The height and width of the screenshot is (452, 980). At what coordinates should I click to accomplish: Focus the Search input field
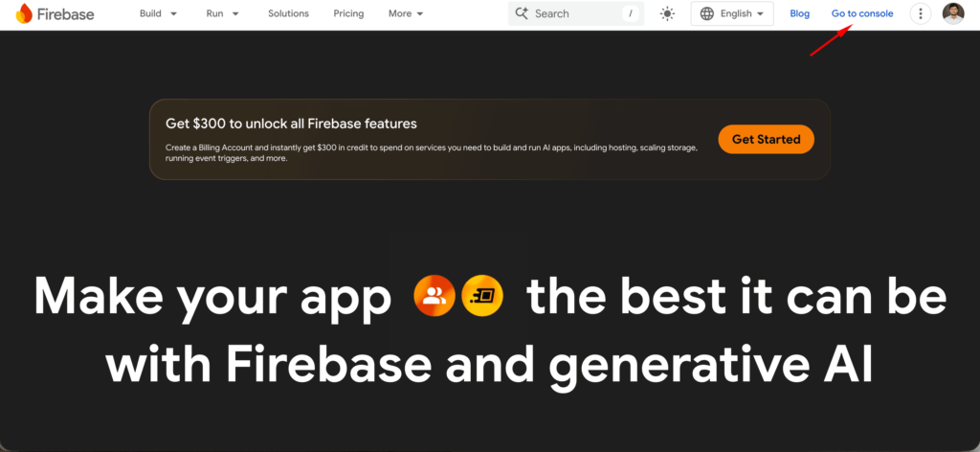576,13
